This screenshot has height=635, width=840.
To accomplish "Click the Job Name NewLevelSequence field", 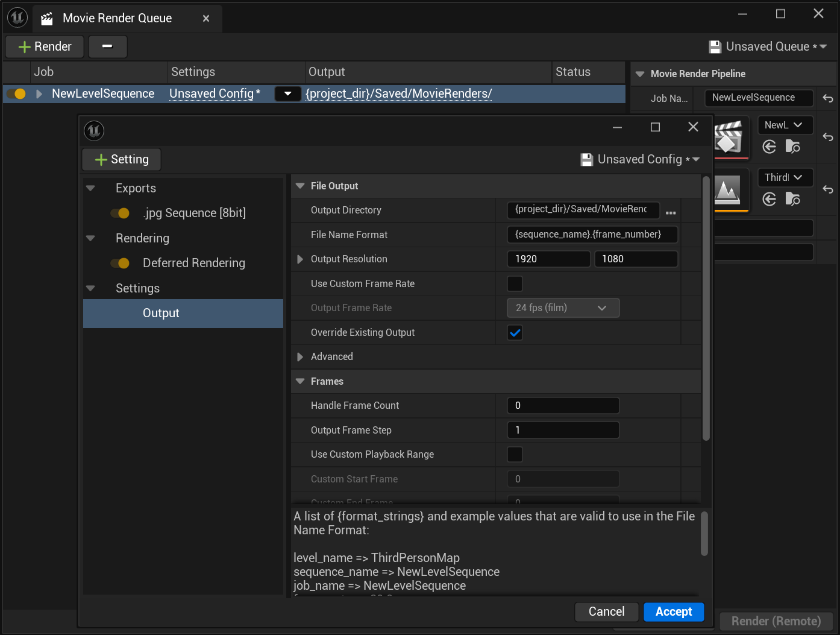I will 759,98.
